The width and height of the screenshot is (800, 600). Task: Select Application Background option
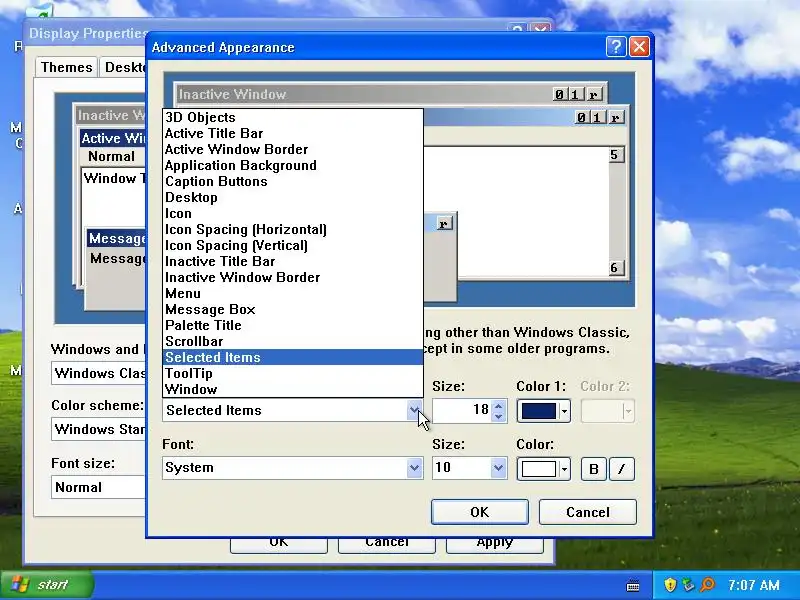(x=293, y=165)
